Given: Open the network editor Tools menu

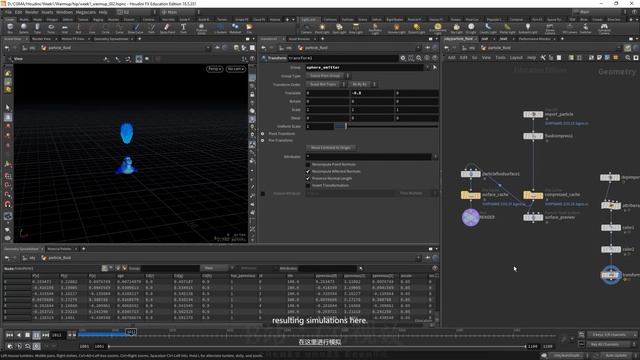Looking at the screenshot, I should click(x=500, y=58).
